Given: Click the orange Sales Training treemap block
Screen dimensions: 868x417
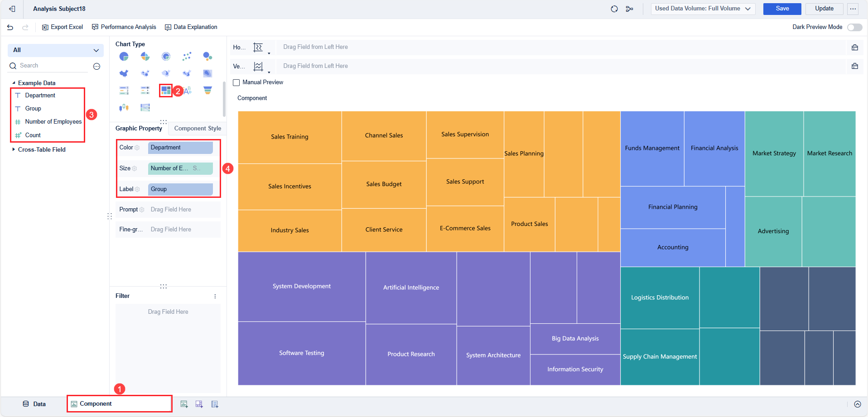Looking at the screenshot, I should 289,137.
